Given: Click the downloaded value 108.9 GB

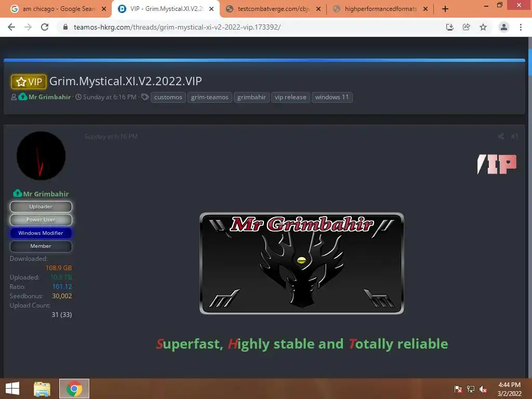Looking at the screenshot, I should [x=59, y=268].
